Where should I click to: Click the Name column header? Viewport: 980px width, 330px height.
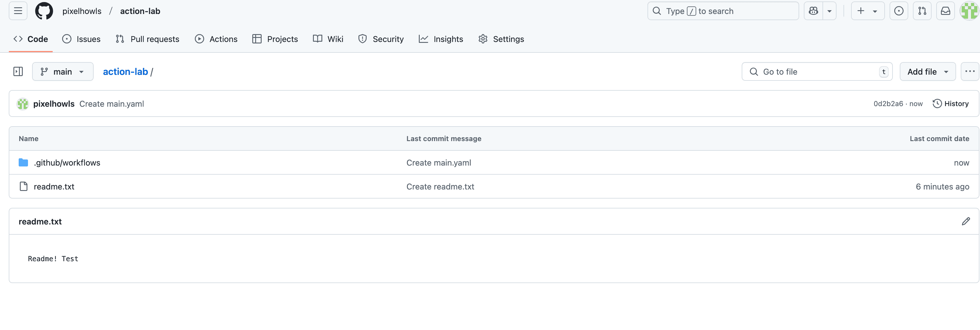click(29, 139)
